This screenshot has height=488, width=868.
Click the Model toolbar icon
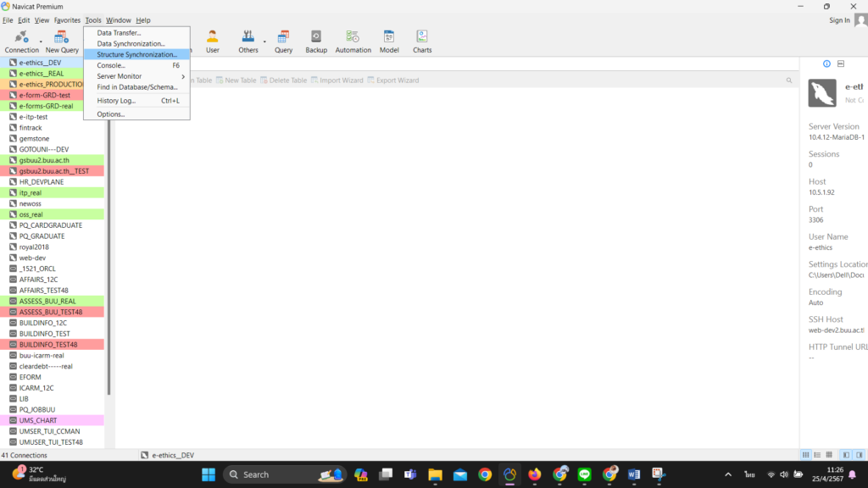(389, 41)
